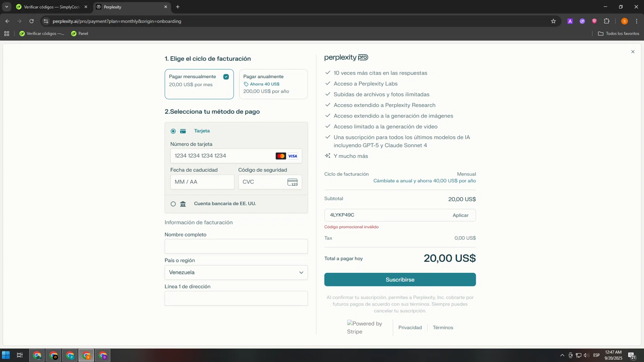The height and width of the screenshot is (362, 644).
Task: Click the Línea 1 de dirección field
Action: click(236, 299)
